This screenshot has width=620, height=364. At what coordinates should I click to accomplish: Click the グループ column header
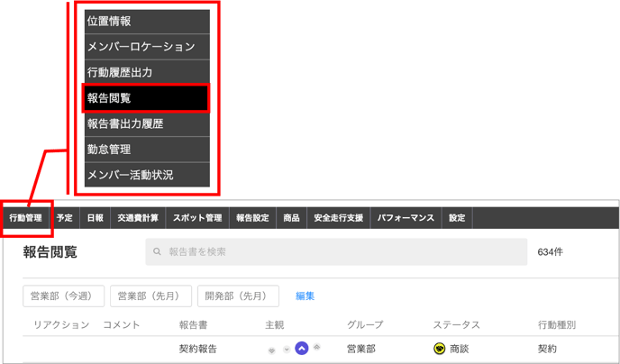point(365,325)
